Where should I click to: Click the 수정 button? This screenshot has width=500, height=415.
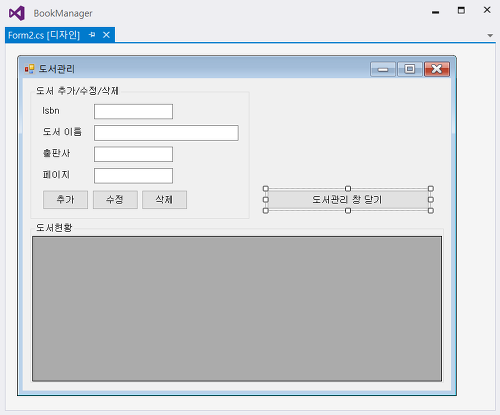click(115, 200)
